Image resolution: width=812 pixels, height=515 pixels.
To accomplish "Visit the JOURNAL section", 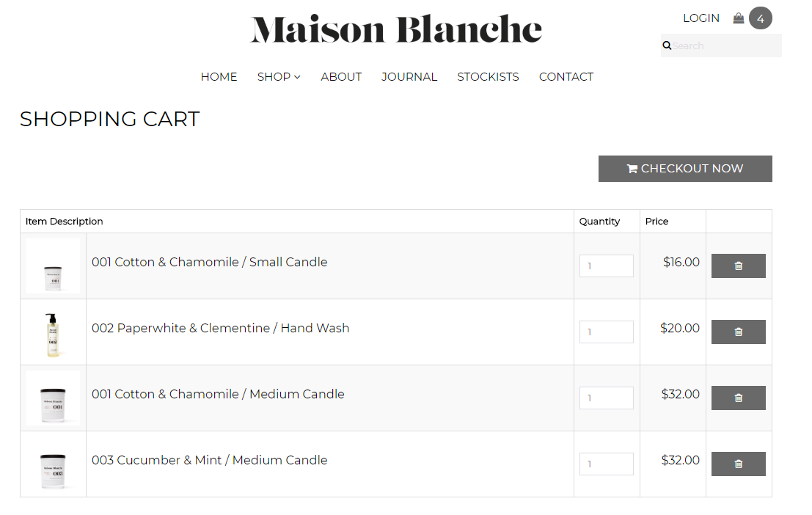I will pos(409,77).
